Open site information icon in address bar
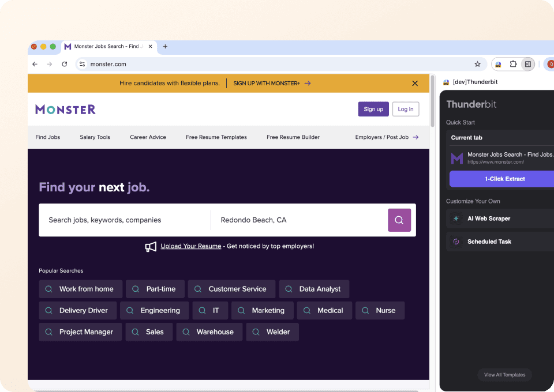554x392 pixels. pyautogui.click(x=82, y=64)
